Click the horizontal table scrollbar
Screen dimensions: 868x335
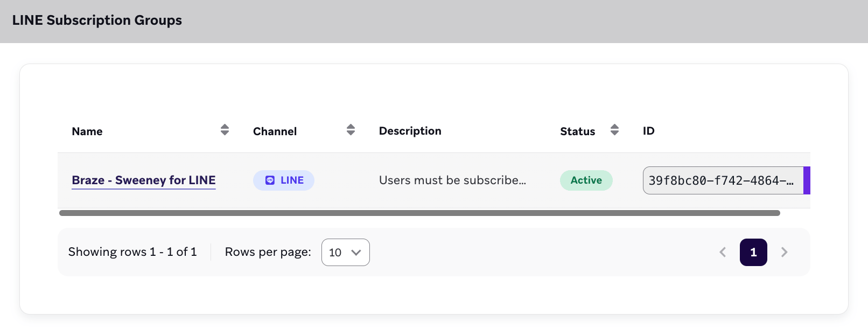(x=419, y=213)
